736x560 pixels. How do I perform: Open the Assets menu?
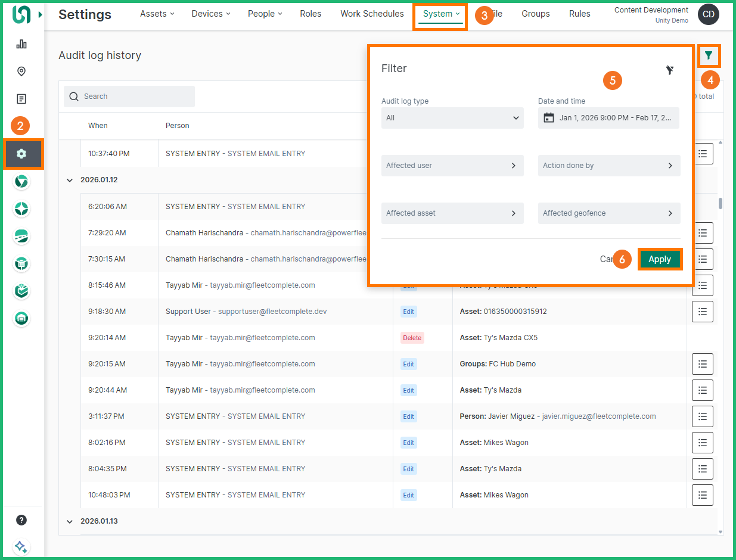coord(157,14)
